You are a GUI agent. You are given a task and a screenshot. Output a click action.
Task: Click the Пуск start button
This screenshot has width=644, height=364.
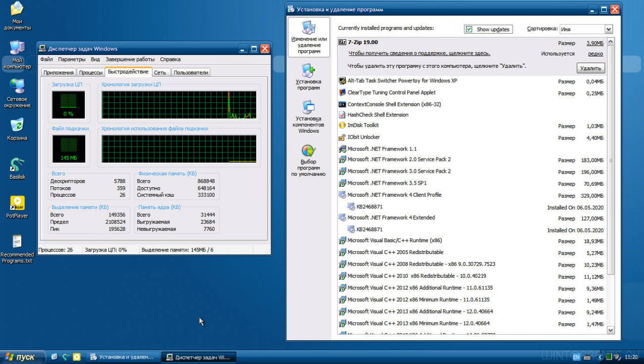[x=22, y=357]
